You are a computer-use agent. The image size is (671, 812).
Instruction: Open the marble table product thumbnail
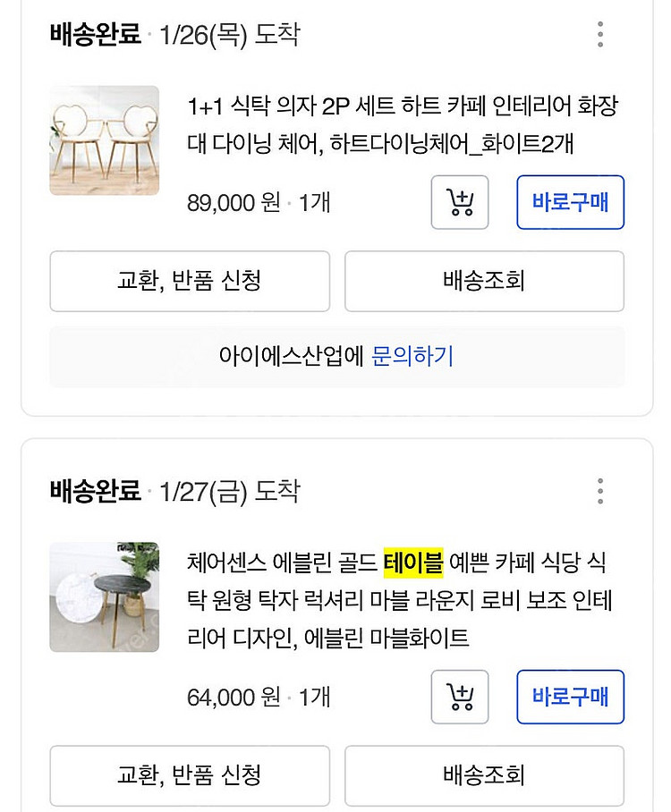(104, 596)
